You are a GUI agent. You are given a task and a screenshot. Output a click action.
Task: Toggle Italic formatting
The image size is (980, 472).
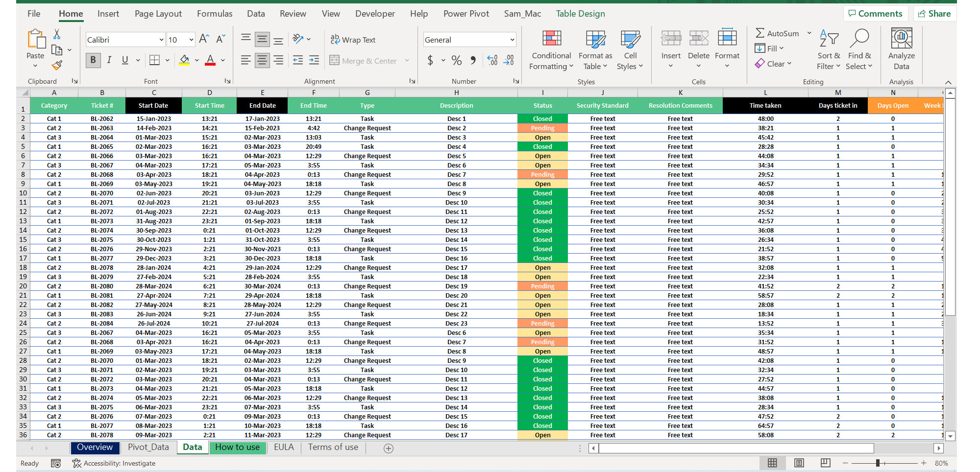click(x=109, y=60)
